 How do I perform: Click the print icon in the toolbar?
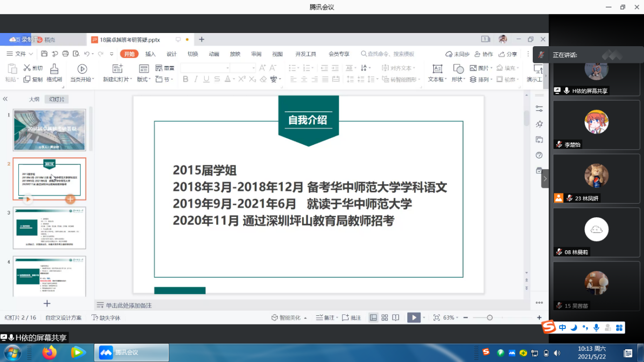[x=65, y=54]
